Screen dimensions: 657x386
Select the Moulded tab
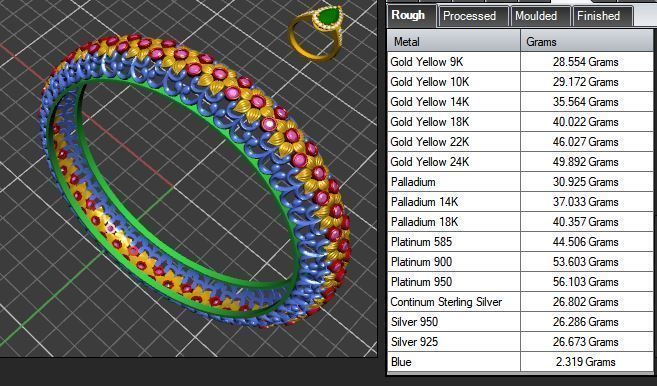540,16
